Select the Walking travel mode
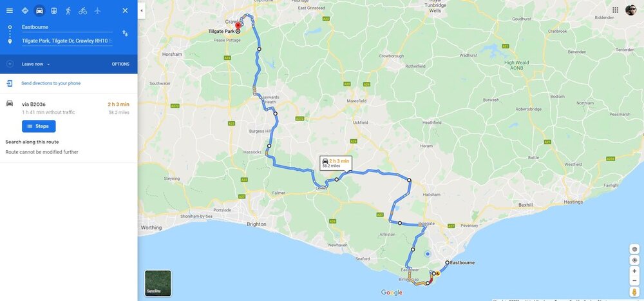This screenshot has width=644, height=301. click(68, 11)
